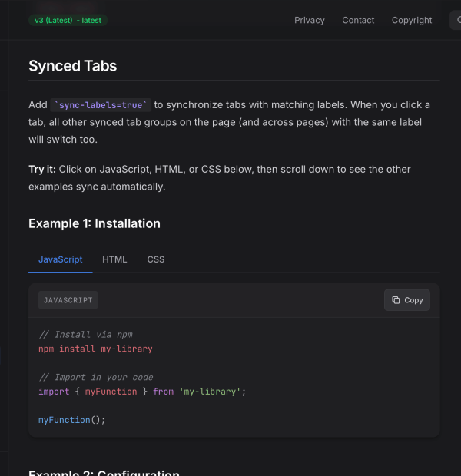Open the Privacy link in the header
461x476 pixels.
click(x=309, y=20)
